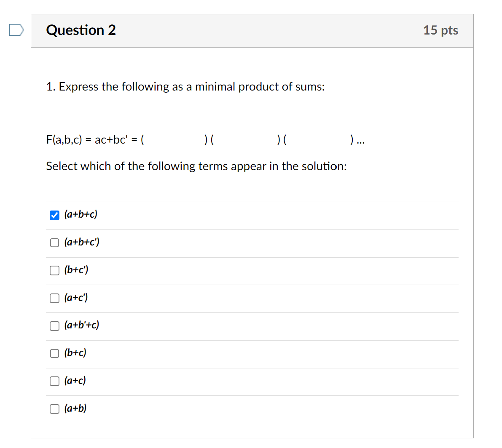Click the (b+c') answer row

[76, 270]
